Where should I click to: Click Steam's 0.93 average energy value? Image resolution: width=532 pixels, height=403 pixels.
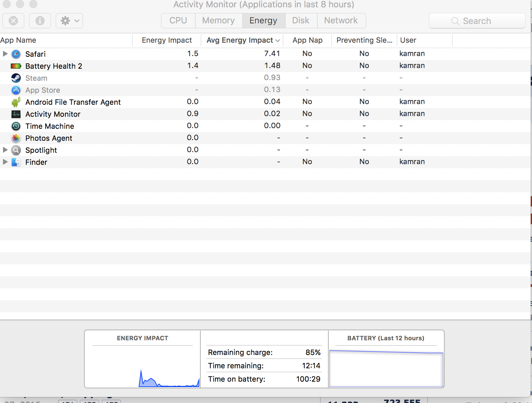tap(272, 78)
